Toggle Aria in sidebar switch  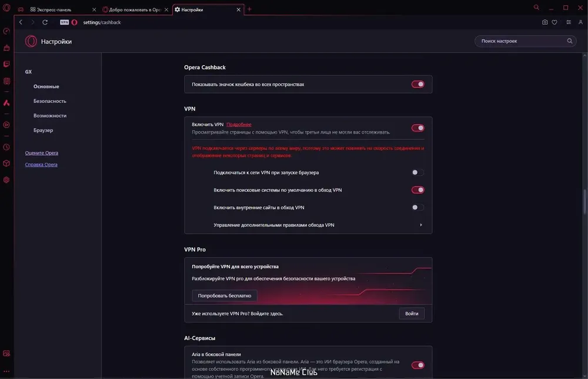(x=417, y=365)
